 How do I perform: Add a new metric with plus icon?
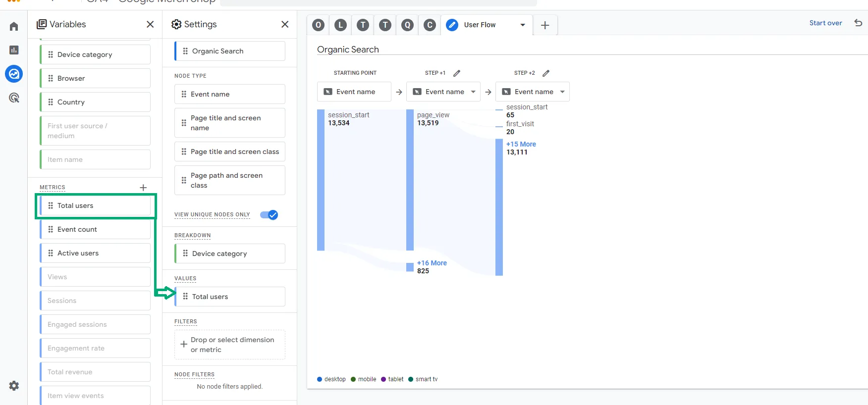(x=143, y=188)
